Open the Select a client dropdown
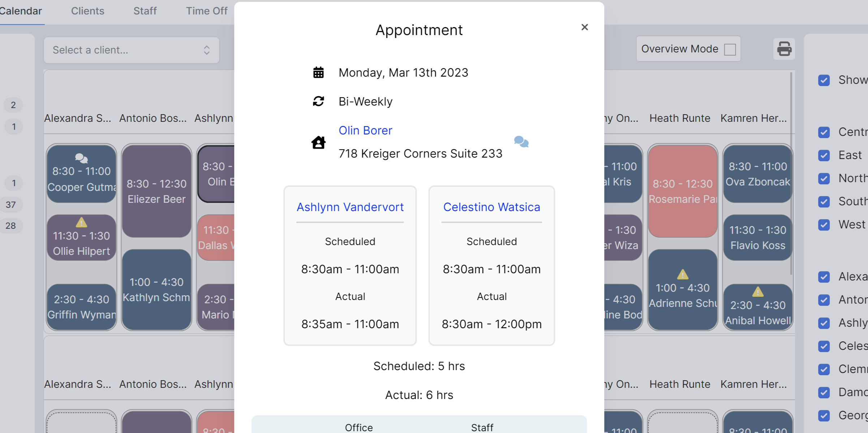 click(x=132, y=50)
